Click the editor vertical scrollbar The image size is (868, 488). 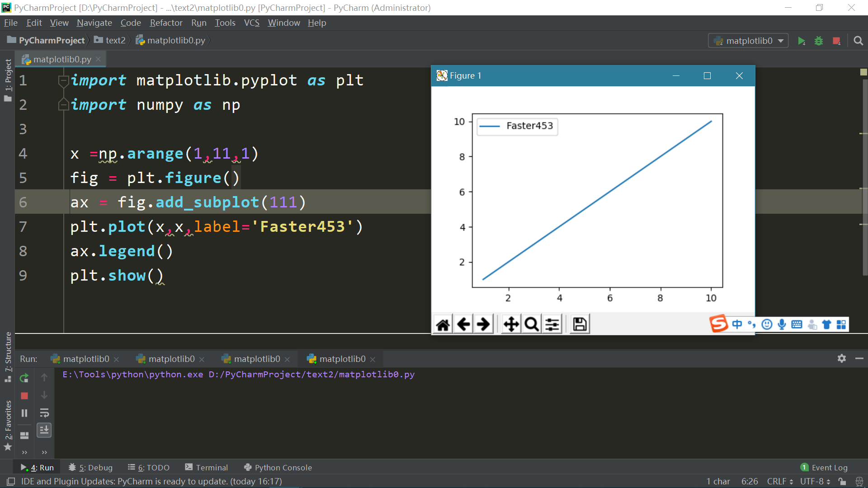[863, 176]
